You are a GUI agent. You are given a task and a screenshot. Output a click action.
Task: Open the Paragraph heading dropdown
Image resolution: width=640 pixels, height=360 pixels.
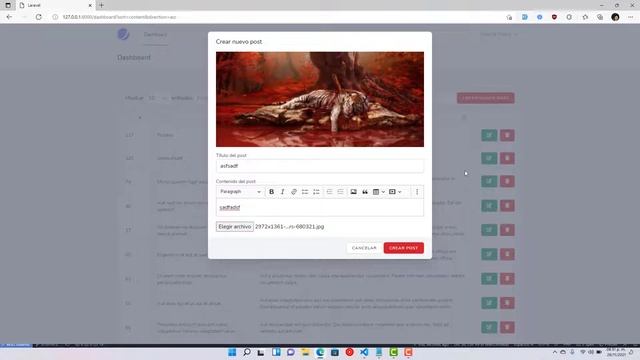(240, 192)
